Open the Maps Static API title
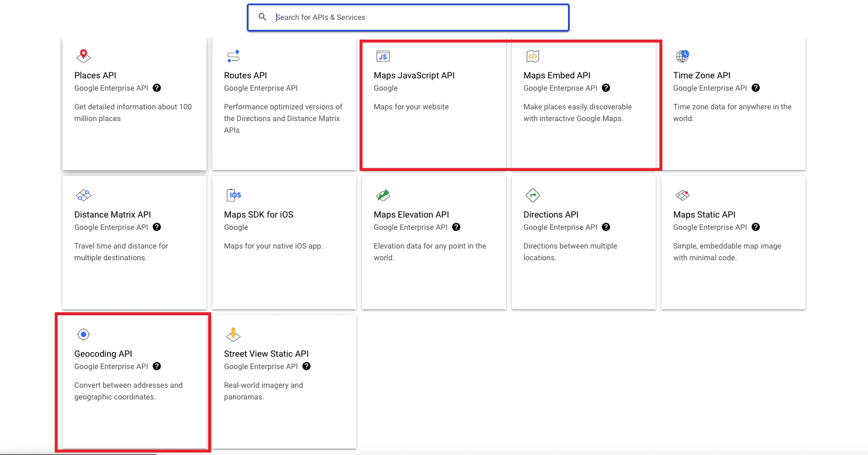Screen dimensions: 868x455 704,215
